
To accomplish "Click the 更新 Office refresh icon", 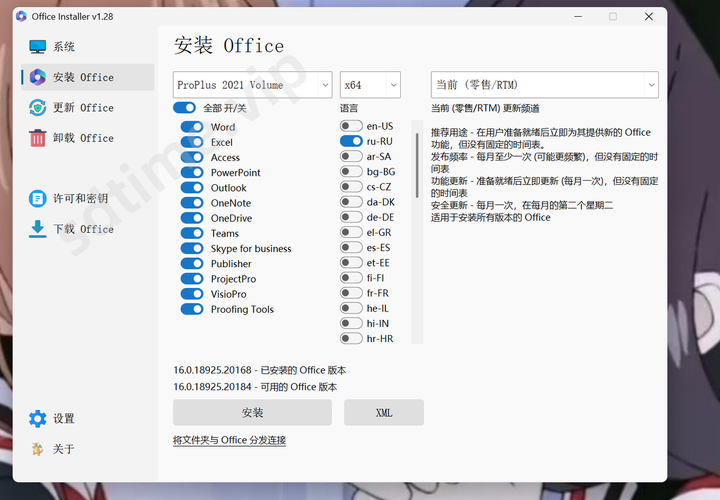I will pos(38,108).
